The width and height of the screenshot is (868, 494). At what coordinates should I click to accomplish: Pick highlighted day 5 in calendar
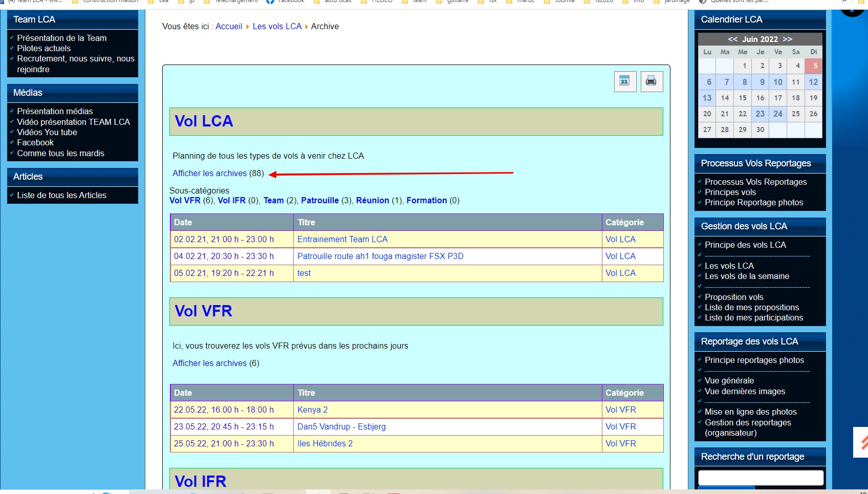click(x=813, y=66)
